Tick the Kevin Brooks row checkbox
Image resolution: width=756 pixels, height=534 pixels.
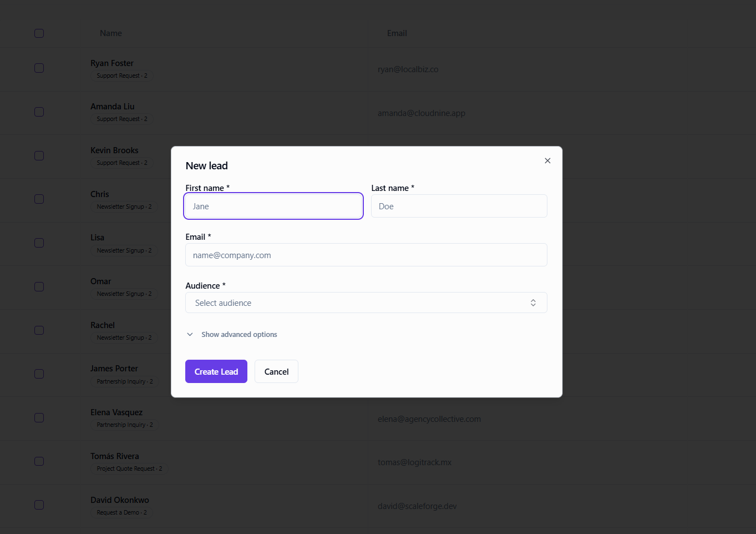(x=39, y=155)
